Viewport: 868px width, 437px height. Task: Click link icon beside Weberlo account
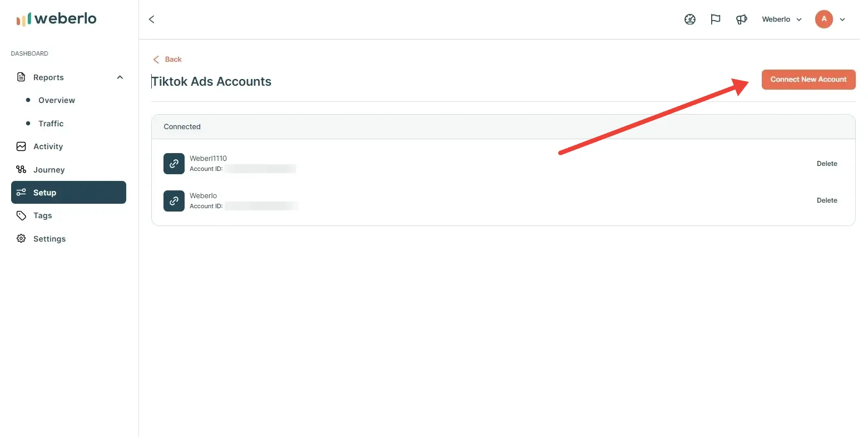point(174,201)
